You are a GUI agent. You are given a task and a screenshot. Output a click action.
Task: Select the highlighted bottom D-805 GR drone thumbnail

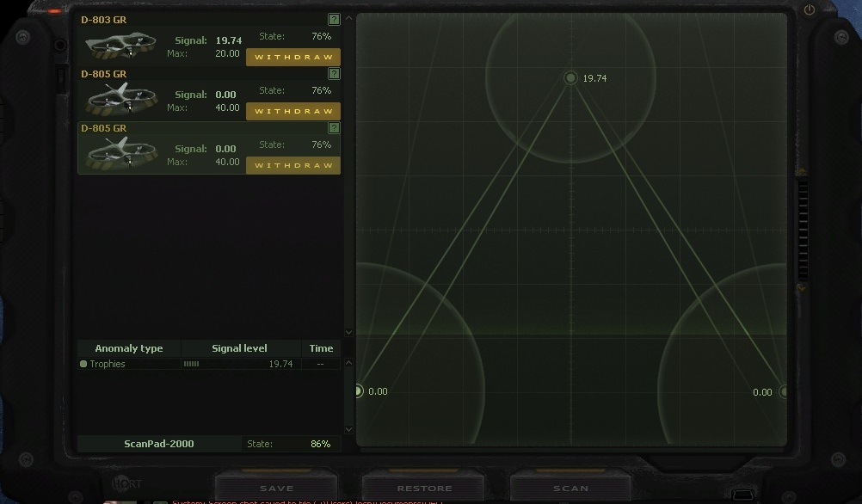pyautogui.click(x=121, y=153)
